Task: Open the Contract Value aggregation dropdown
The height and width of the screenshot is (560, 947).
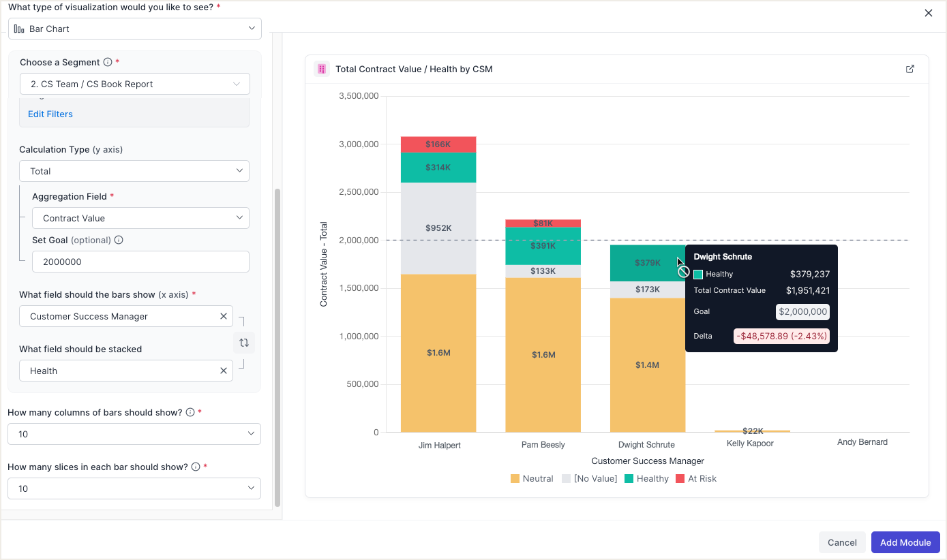Action: click(x=140, y=218)
